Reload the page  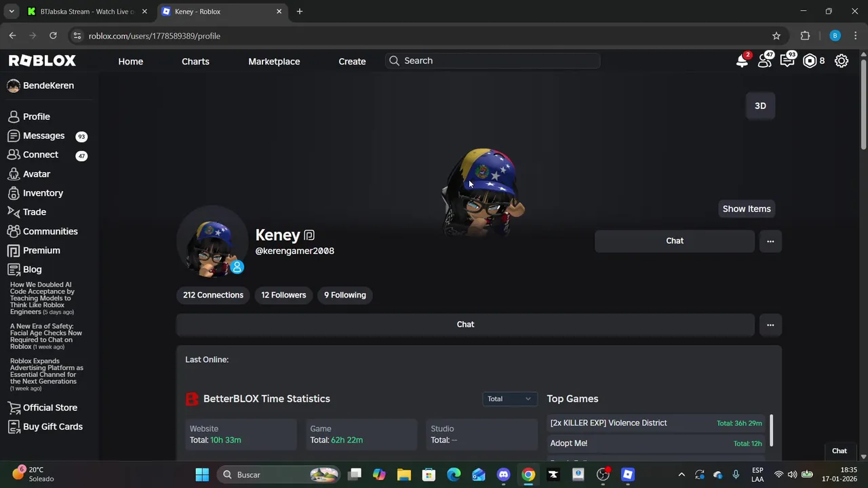click(53, 36)
